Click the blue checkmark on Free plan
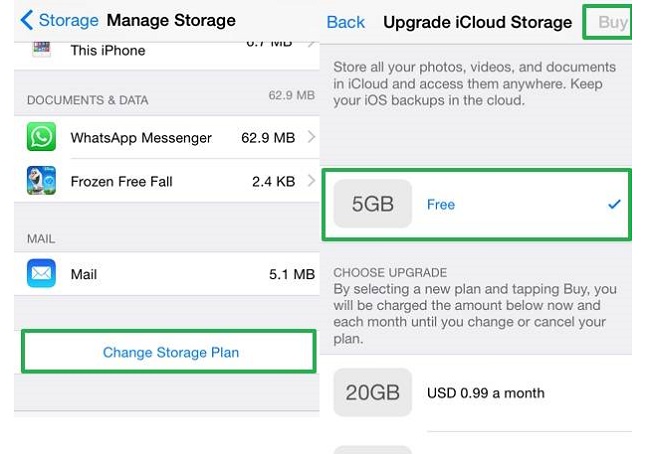This screenshot has height=454, width=650. (614, 204)
